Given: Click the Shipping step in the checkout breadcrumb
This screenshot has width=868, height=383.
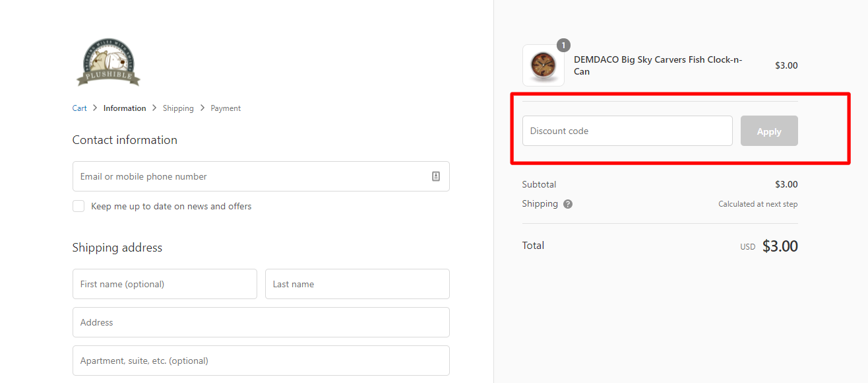Looking at the screenshot, I should coord(178,108).
